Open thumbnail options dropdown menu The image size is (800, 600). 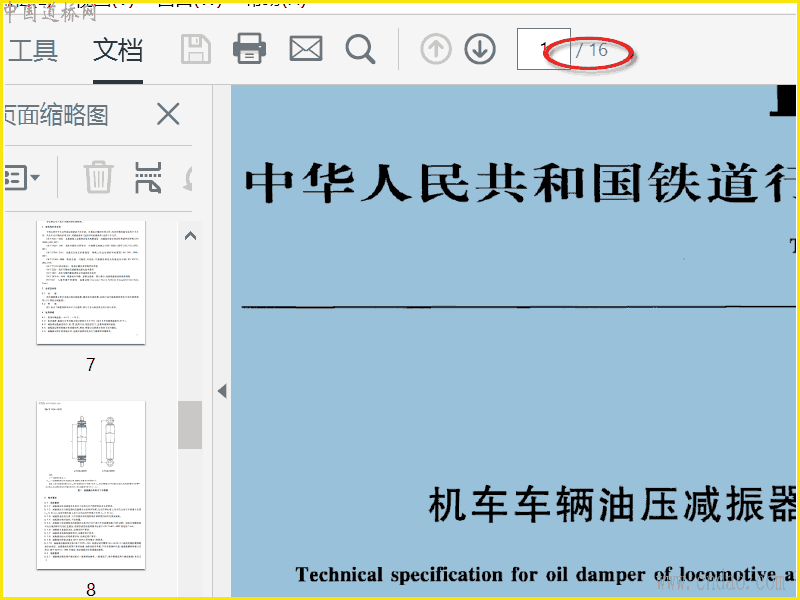coord(21,178)
